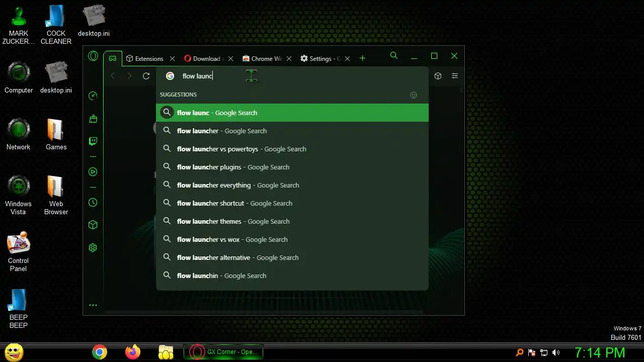Close the Extensions tab
The image size is (644, 362).
(x=173, y=59)
